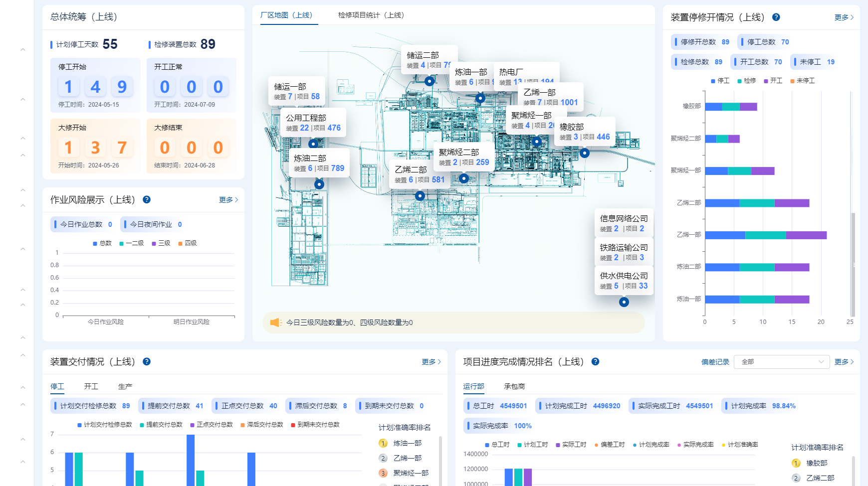Viewport: 868px width, 486px height.
Task: Toggle 未停工 legend in shutdown chart
Action: click(x=802, y=81)
